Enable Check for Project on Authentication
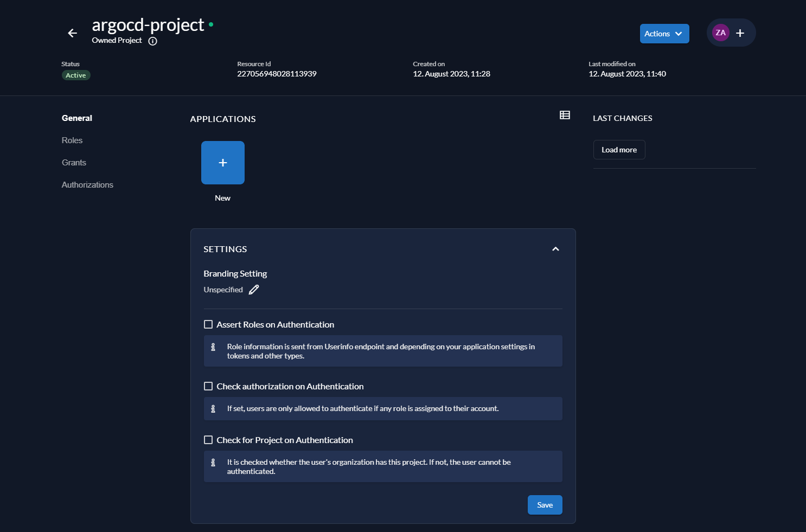 coord(208,439)
